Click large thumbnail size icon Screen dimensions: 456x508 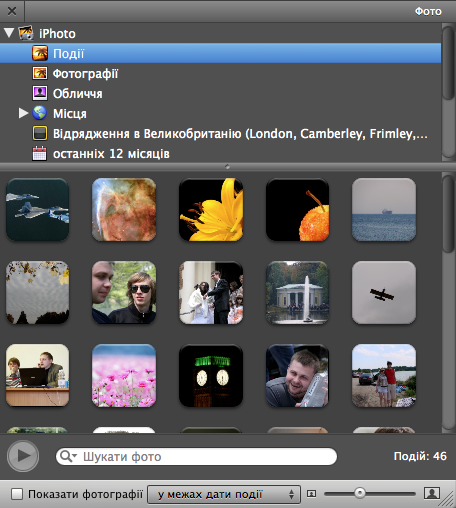[x=432, y=493]
